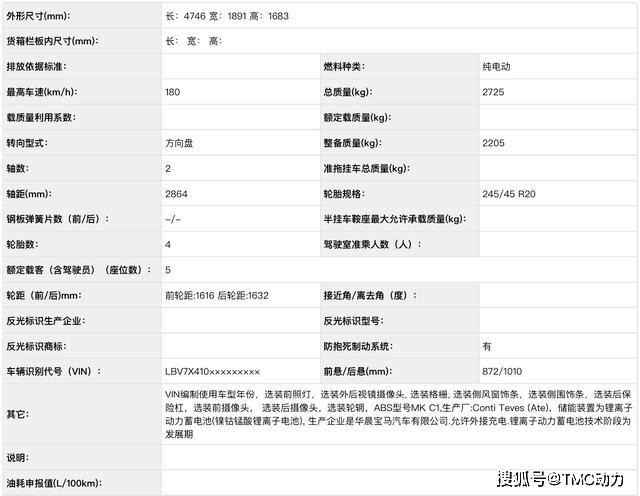The image size is (640, 496).
Task: Click the 货箱栏板内尺寸(mm) row label
Action: point(52,41)
